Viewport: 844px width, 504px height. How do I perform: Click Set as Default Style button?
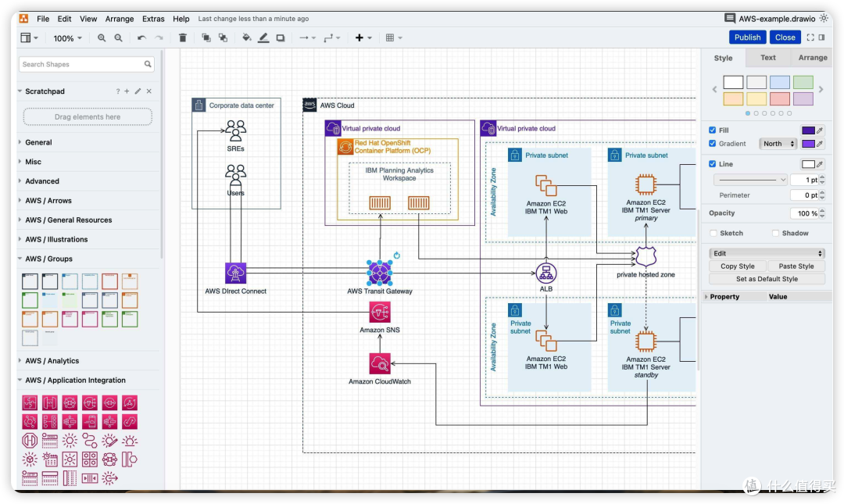(767, 279)
